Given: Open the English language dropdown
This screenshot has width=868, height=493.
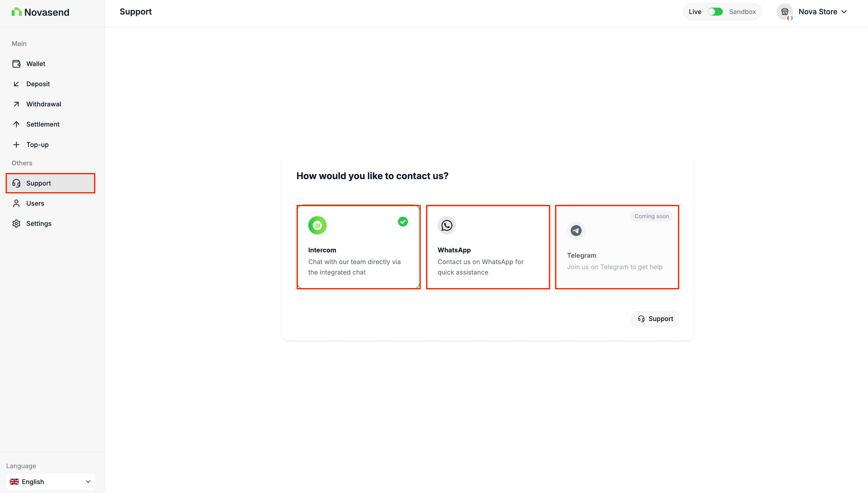Looking at the screenshot, I should coord(51,482).
